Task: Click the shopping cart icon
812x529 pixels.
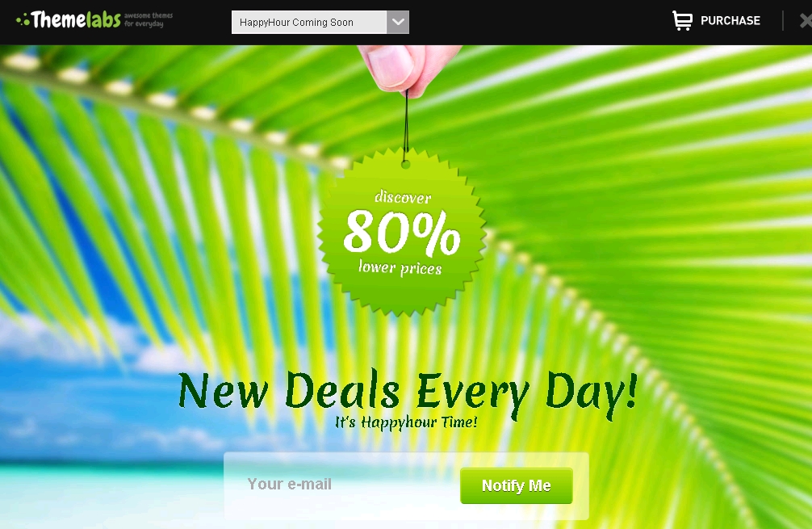Action: [682, 21]
